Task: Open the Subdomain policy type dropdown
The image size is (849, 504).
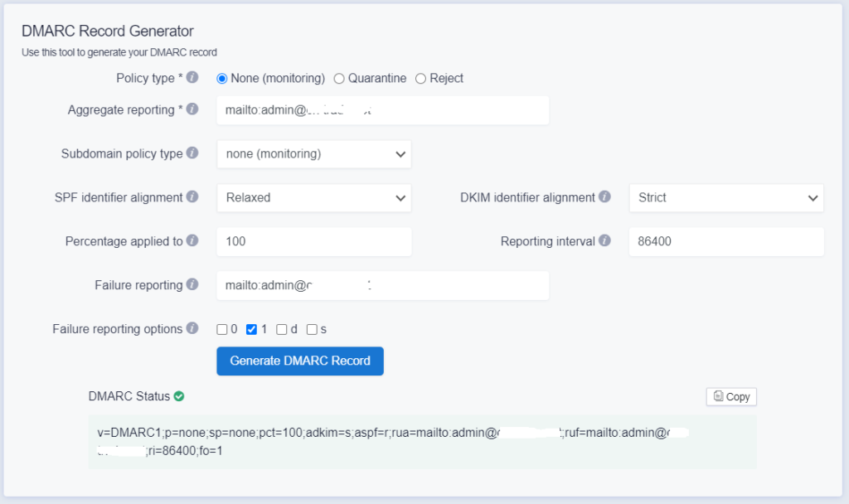Action: [x=313, y=154]
